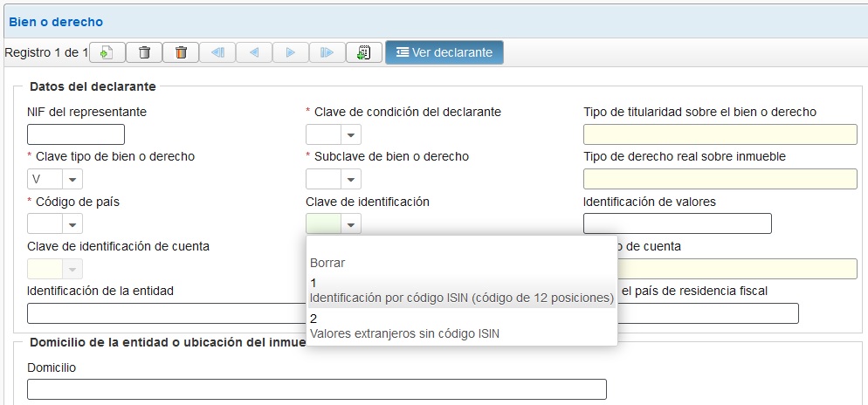The height and width of the screenshot is (405, 868).
Task: Click the orange trash delete all icon
Action: coord(181,52)
